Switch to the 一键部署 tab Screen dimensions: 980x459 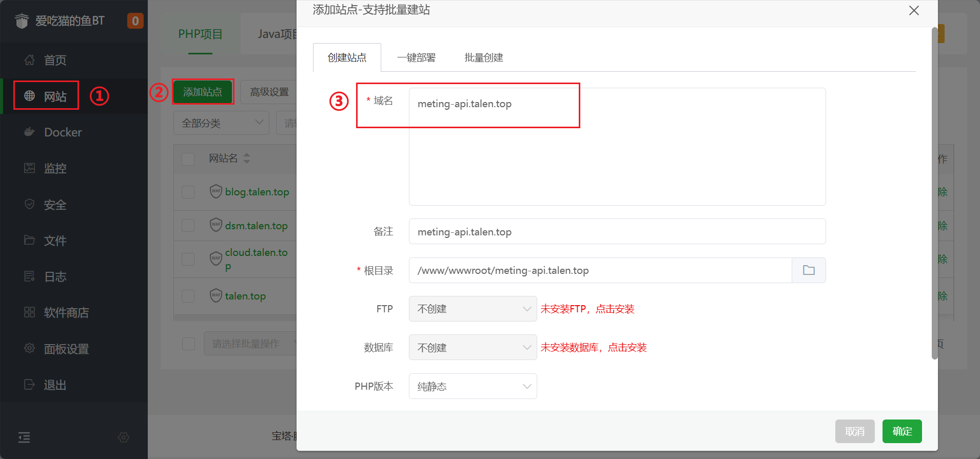coord(416,57)
